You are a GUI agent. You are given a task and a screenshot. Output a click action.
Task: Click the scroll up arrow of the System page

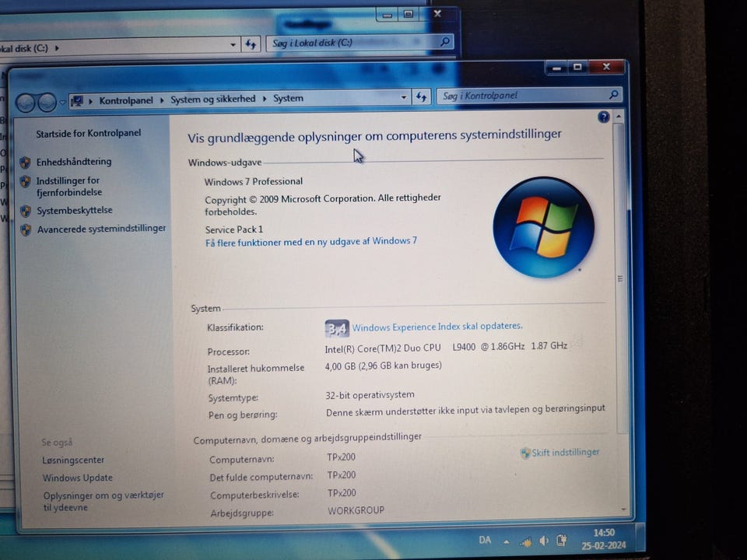[x=619, y=116]
